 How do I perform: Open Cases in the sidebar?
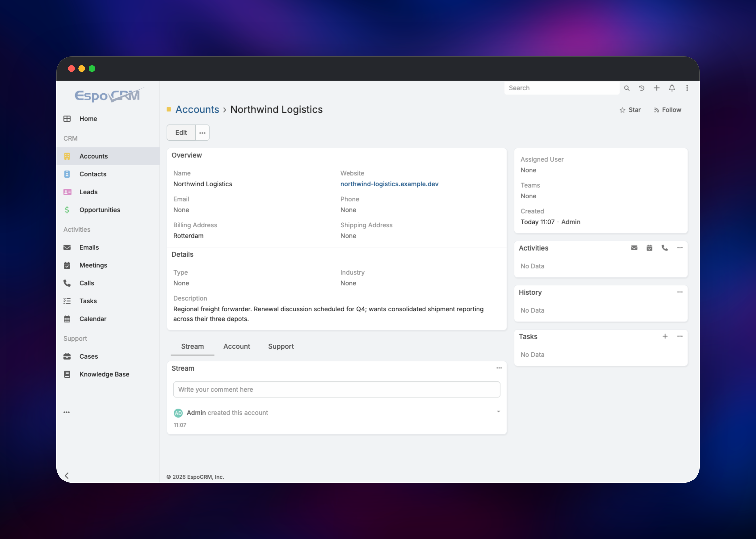(108, 357)
